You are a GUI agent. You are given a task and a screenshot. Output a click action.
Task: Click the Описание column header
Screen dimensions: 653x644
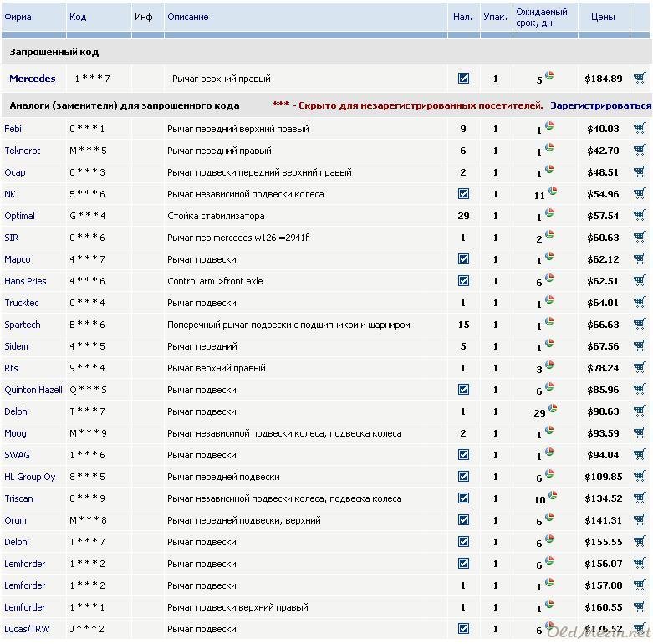pyautogui.click(x=188, y=17)
